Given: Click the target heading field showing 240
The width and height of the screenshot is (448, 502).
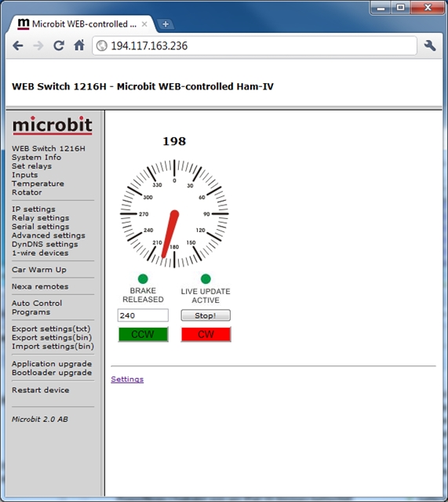Looking at the screenshot, I should pyautogui.click(x=143, y=315).
